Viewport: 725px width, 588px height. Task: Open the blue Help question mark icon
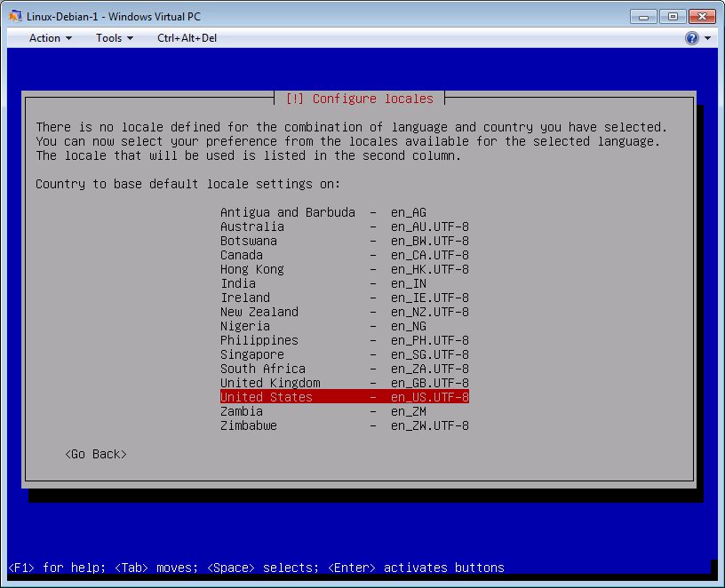tap(692, 38)
